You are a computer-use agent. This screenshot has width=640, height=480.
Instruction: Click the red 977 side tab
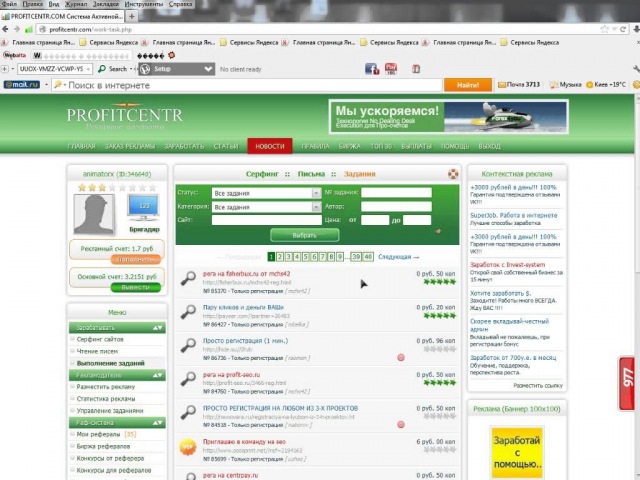(627, 383)
